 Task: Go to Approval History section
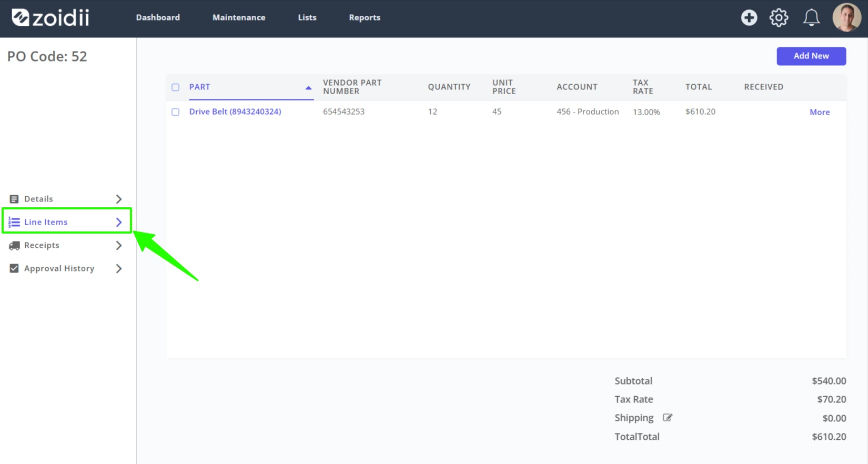click(x=59, y=268)
